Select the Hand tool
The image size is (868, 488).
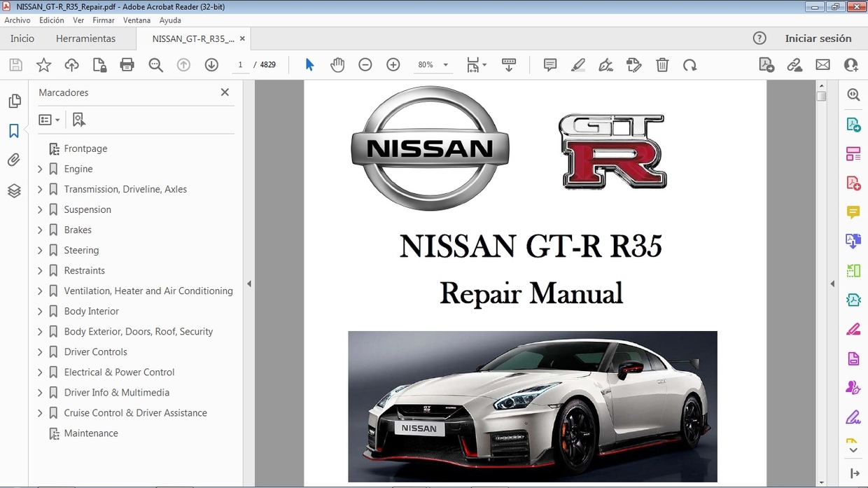[x=337, y=64]
